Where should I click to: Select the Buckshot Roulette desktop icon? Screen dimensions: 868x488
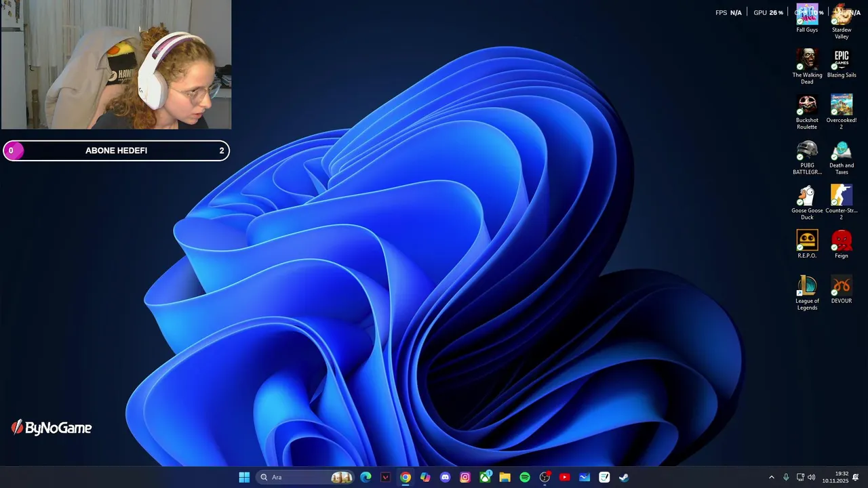pos(807,112)
